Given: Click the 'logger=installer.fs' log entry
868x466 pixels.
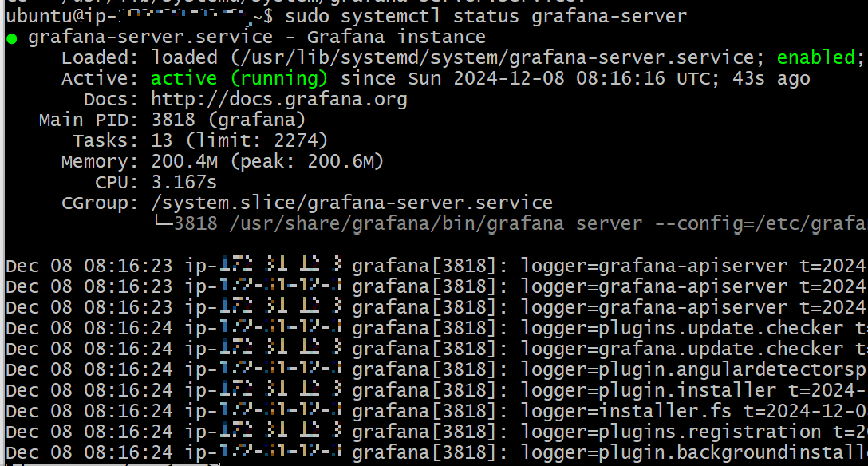Looking at the screenshot, I should (x=626, y=411).
